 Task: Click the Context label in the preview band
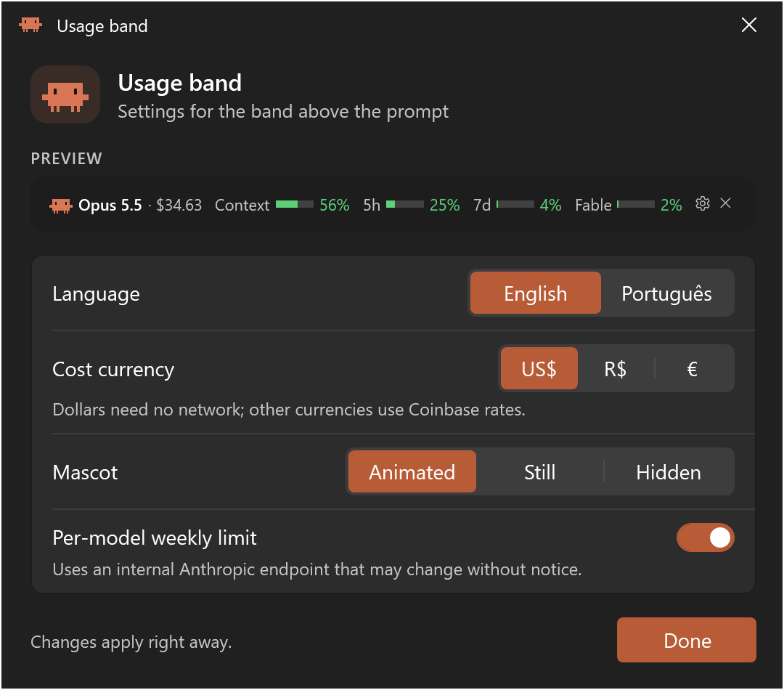click(x=242, y=205)
